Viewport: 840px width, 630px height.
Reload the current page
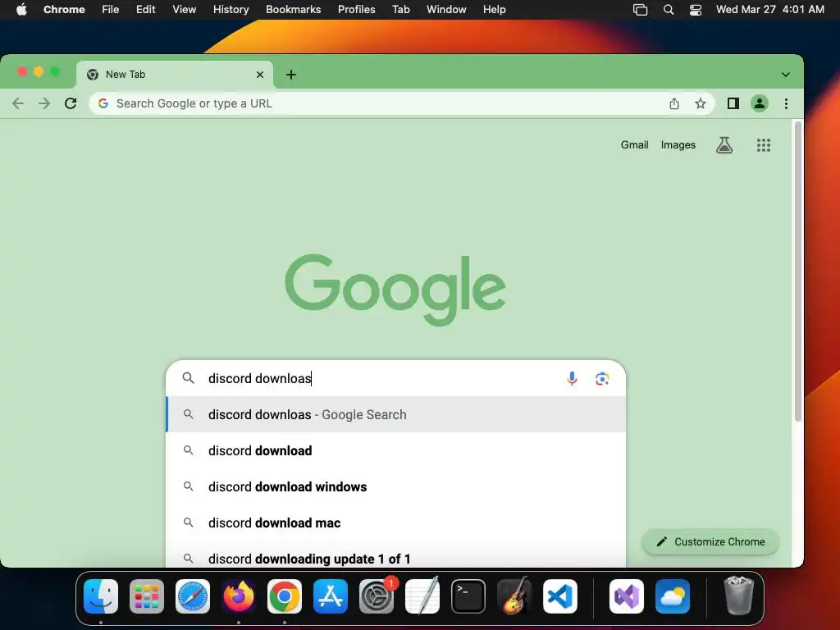point(71,103)
